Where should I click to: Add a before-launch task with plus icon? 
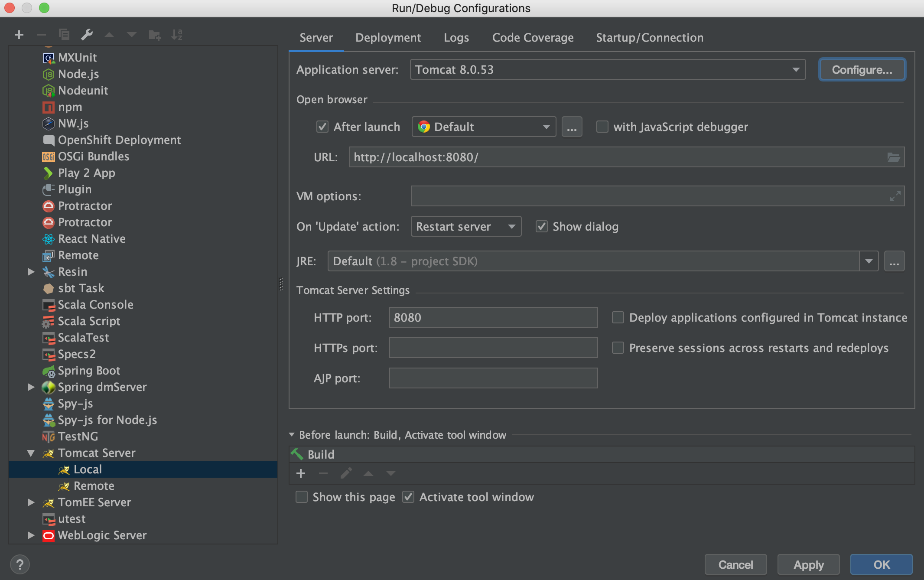[x=301, y=473]
